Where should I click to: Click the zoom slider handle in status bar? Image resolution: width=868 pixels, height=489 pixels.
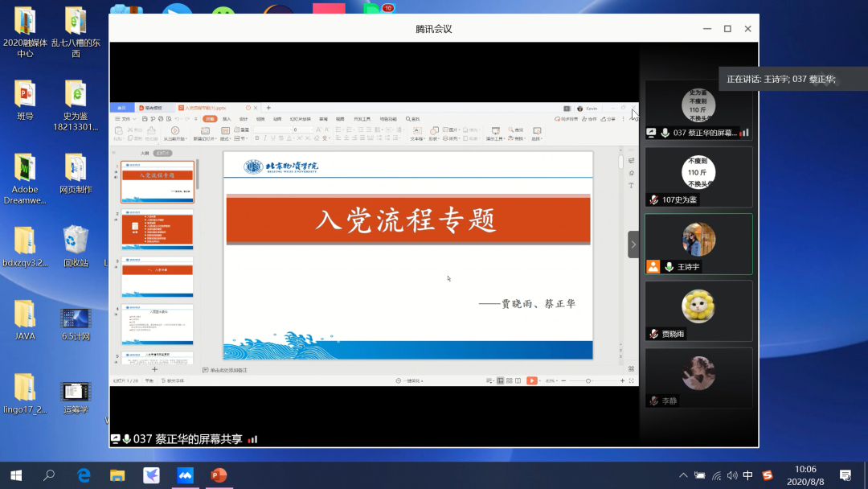pyautogui.click(x=588, y=380)
